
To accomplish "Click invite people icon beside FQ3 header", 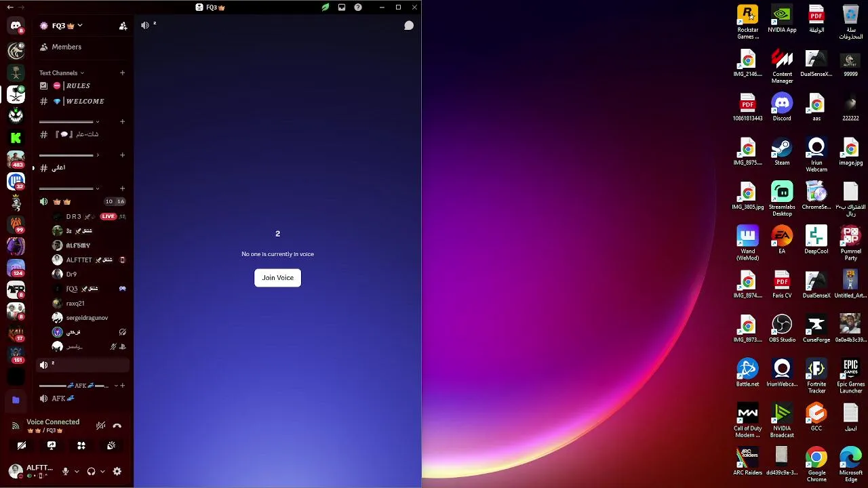I will 123,26.
